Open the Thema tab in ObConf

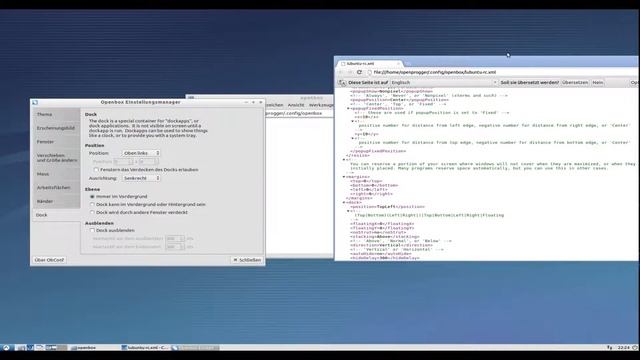tap(56, 114)
